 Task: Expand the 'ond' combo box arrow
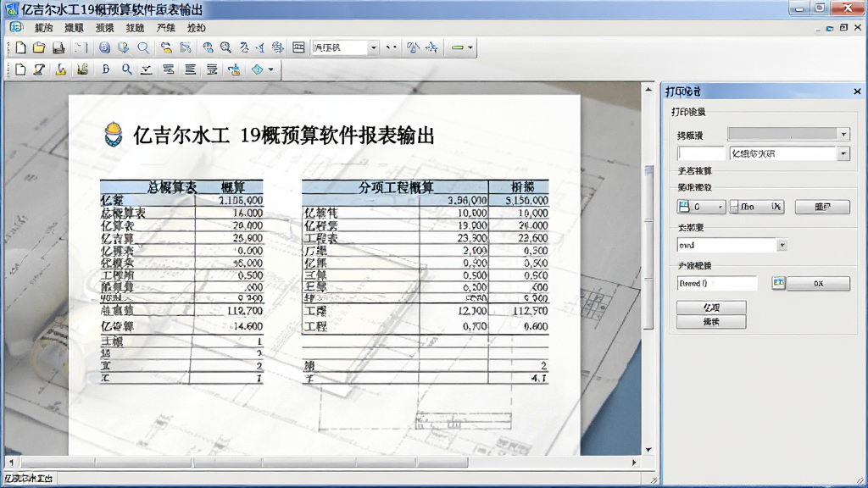[x=782, y=245]
